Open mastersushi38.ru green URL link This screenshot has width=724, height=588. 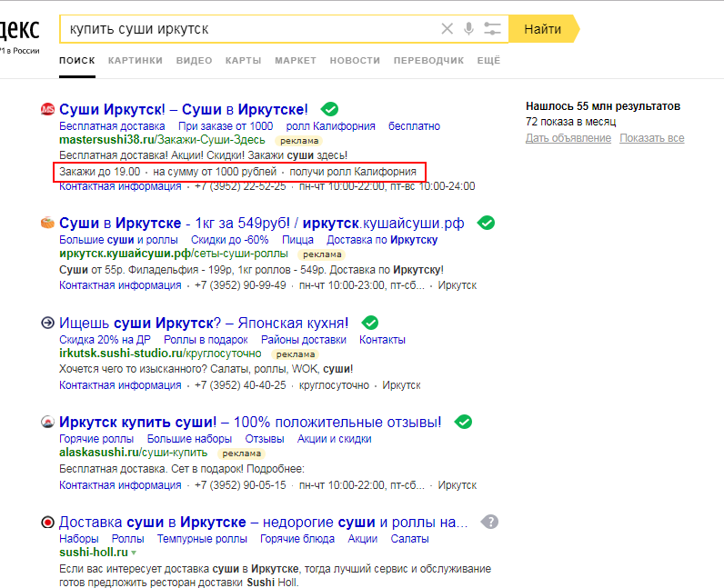coord(162,140)
